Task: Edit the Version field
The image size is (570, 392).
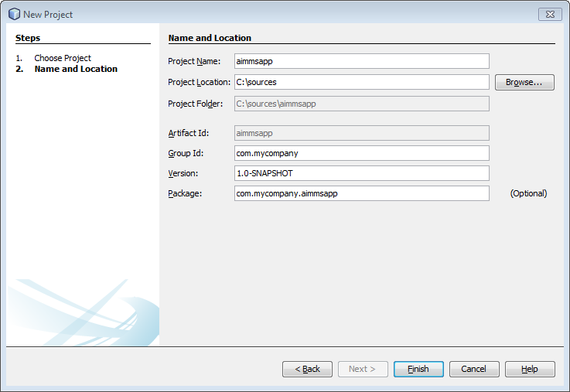Action: click(362, 173)
